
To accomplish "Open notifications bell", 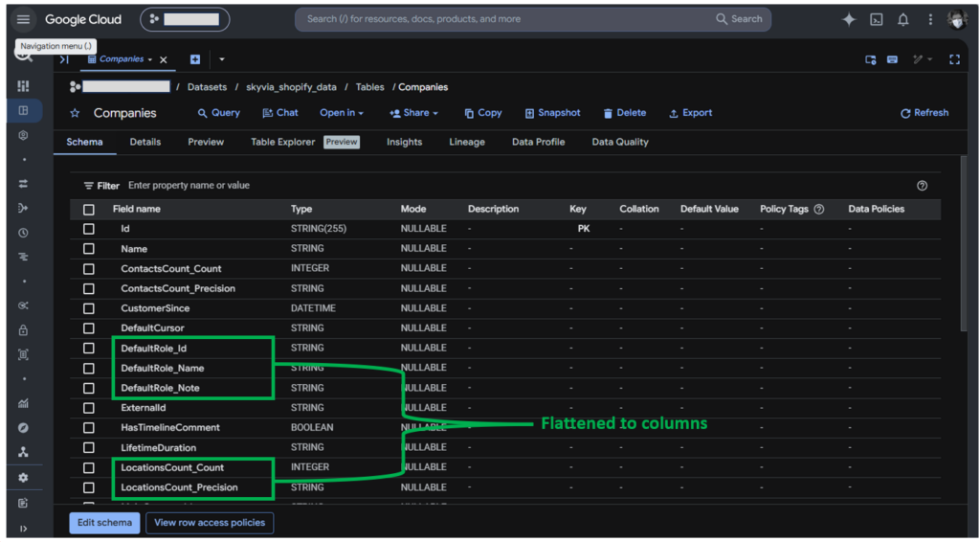I will point(903,19).
